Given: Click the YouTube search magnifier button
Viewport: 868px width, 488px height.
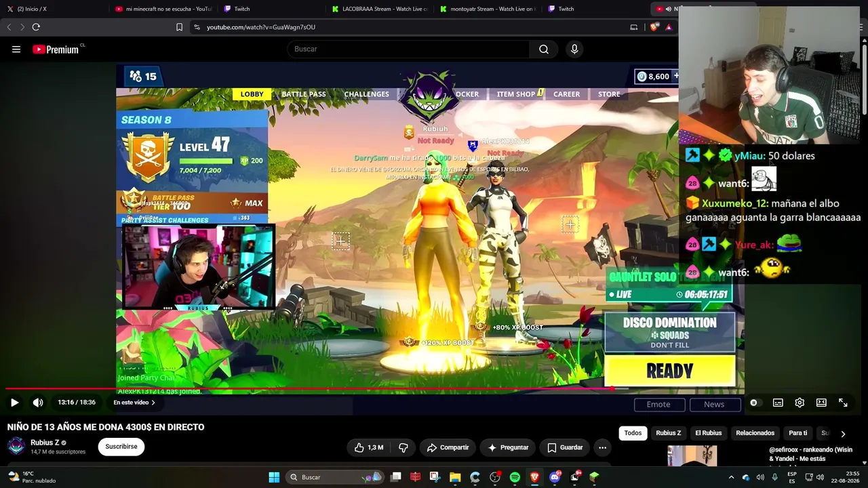Looking at the screenshot, I should point(544,49).
